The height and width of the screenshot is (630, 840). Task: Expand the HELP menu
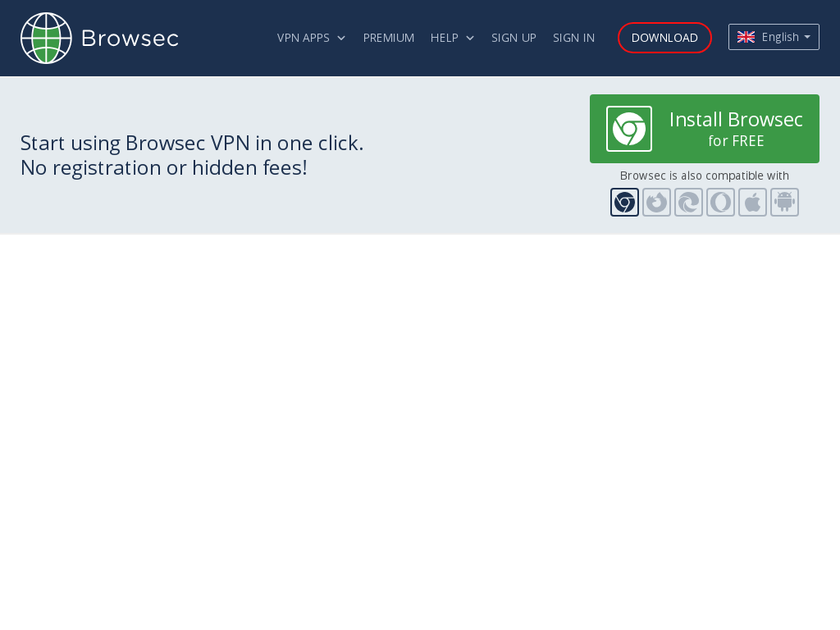[x=452, y=38]
